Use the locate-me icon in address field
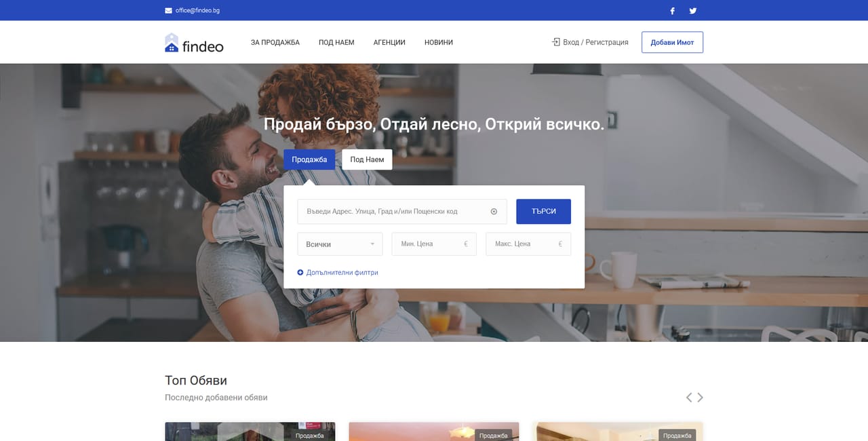 point(494,212)
